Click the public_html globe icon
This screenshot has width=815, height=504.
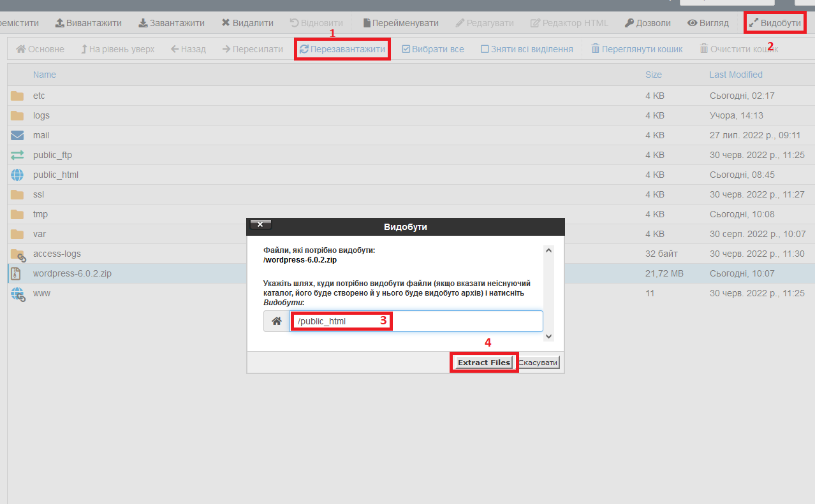click(17, 175)
